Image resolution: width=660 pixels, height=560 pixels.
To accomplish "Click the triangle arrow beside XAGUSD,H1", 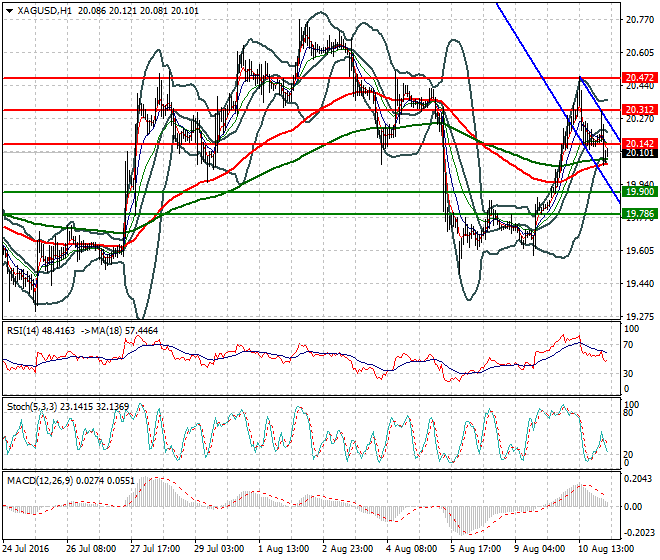I will [x=10, y=11].
